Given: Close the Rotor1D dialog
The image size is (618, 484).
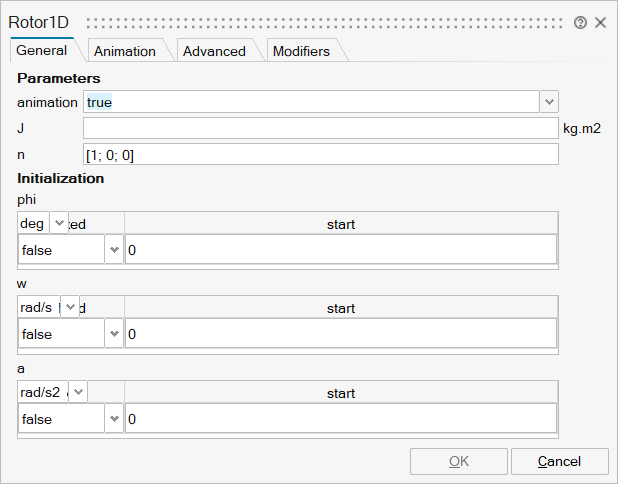Looking at the screenshot, I should point(601,22).
